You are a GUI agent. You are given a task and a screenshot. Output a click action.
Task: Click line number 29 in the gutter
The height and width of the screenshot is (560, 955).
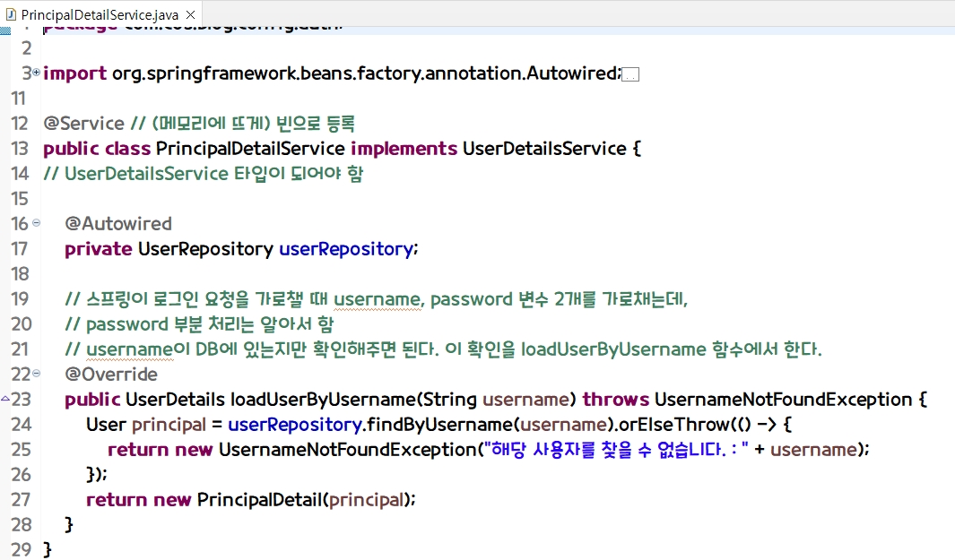coord(21,549)
